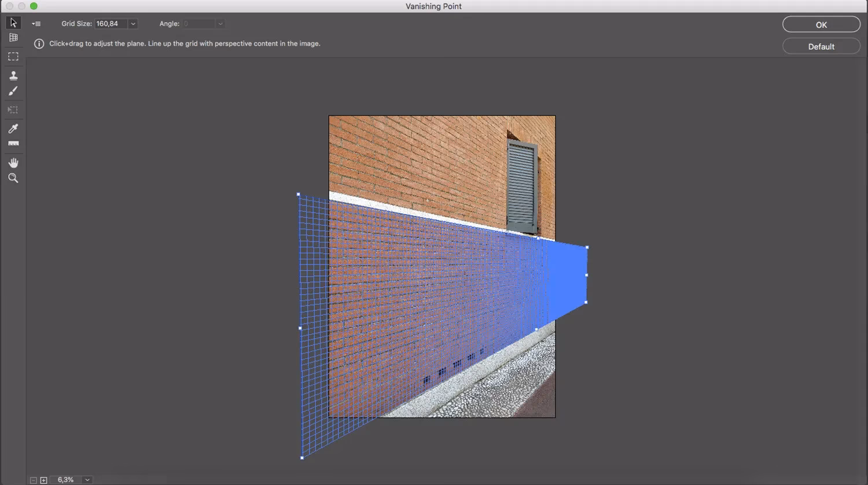Reset settings with the Default button

coord(821,46)
